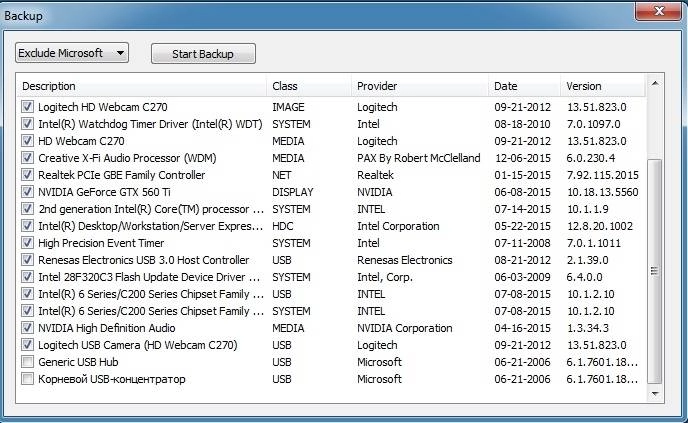
Task: Sort by the Date column header
Action: coord(524,86)
